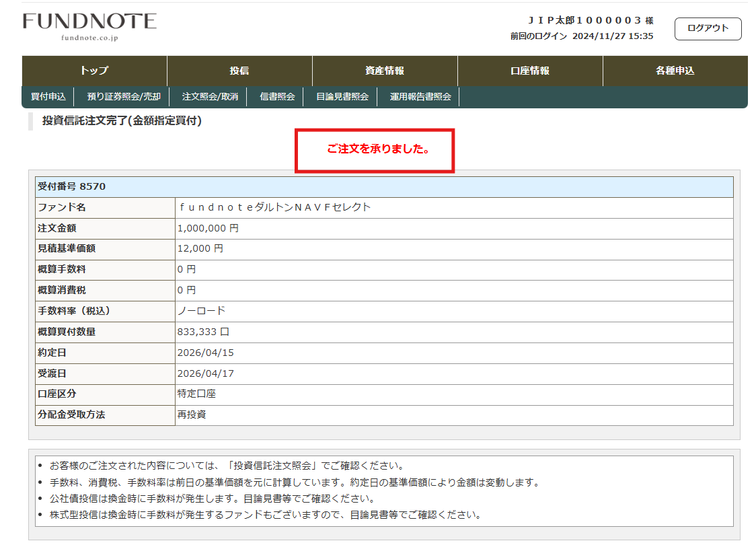View 目論見書照会 from the submenu

[342, 97]
